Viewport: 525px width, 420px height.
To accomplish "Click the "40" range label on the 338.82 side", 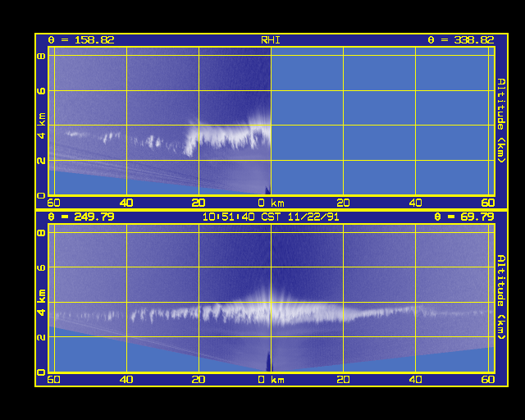I will [416, 203].
